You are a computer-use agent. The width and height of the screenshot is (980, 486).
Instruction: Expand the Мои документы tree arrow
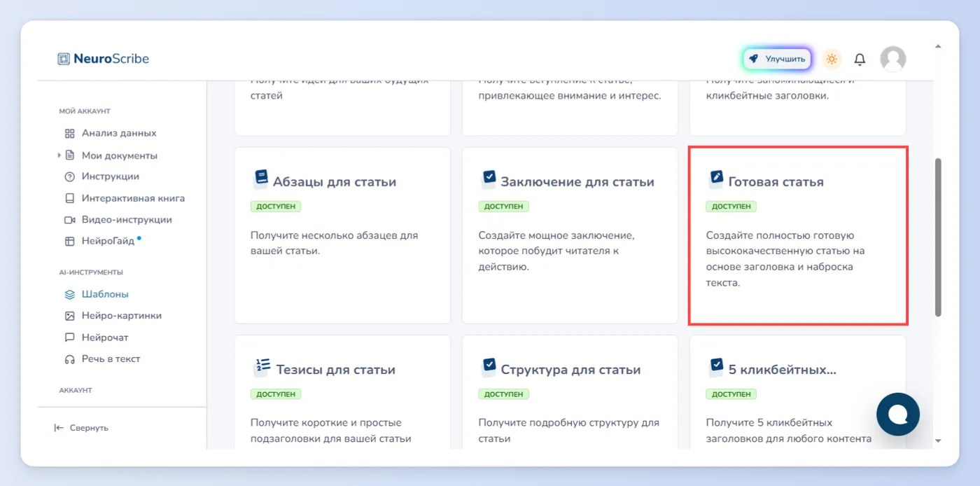pos(59,155)
